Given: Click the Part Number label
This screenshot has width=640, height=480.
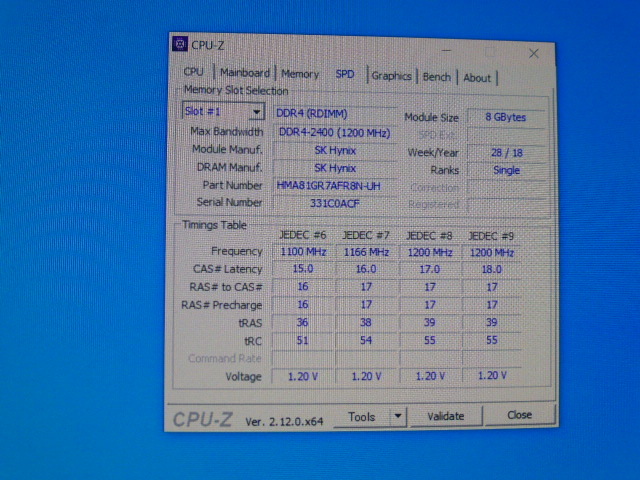Looking at the screenshot, I should click(x=232, y=185).
